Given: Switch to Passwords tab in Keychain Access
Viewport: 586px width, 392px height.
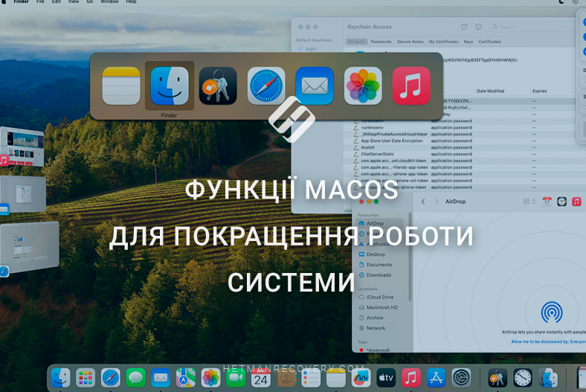Looking at the screenshot, I should 381,42.
